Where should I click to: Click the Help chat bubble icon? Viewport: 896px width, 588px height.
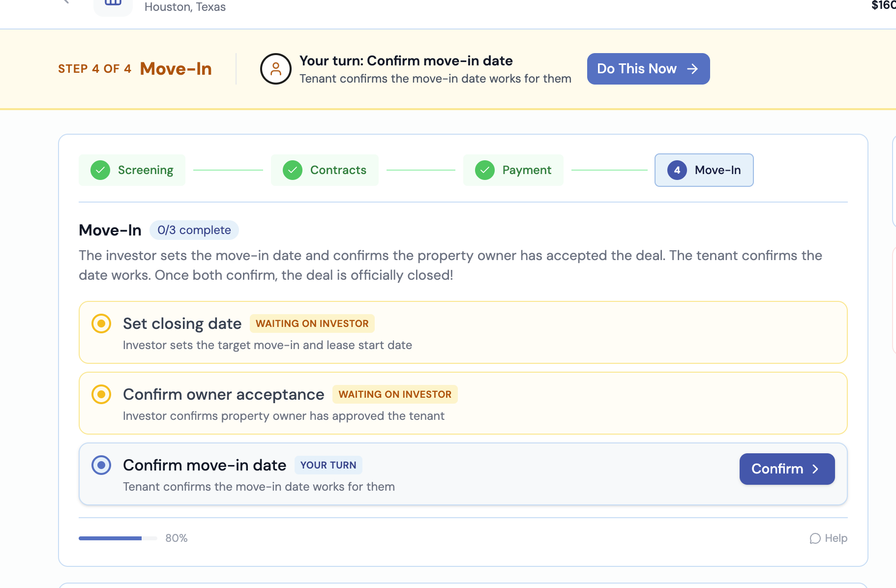coord(815,538)
